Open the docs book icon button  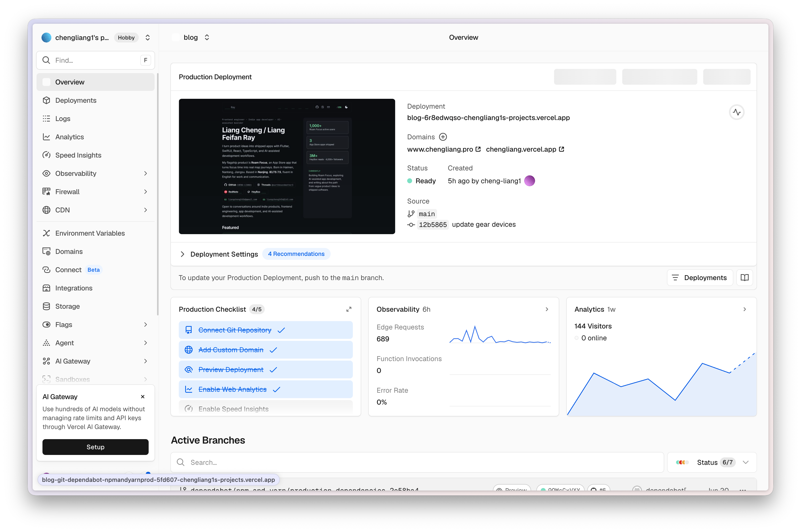coord(745,278)
